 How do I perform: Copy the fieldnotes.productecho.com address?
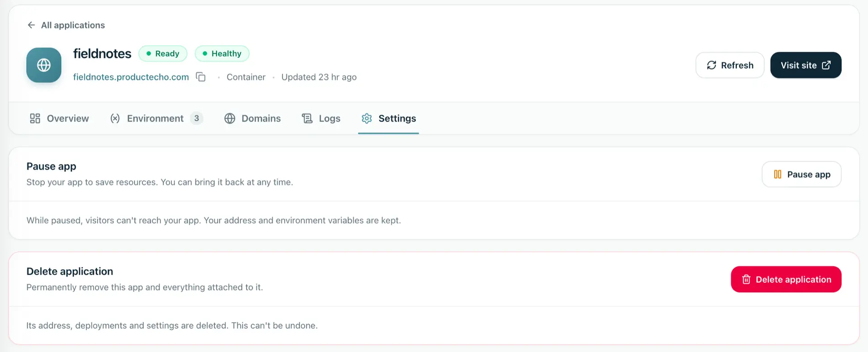[x=201, y=77]
